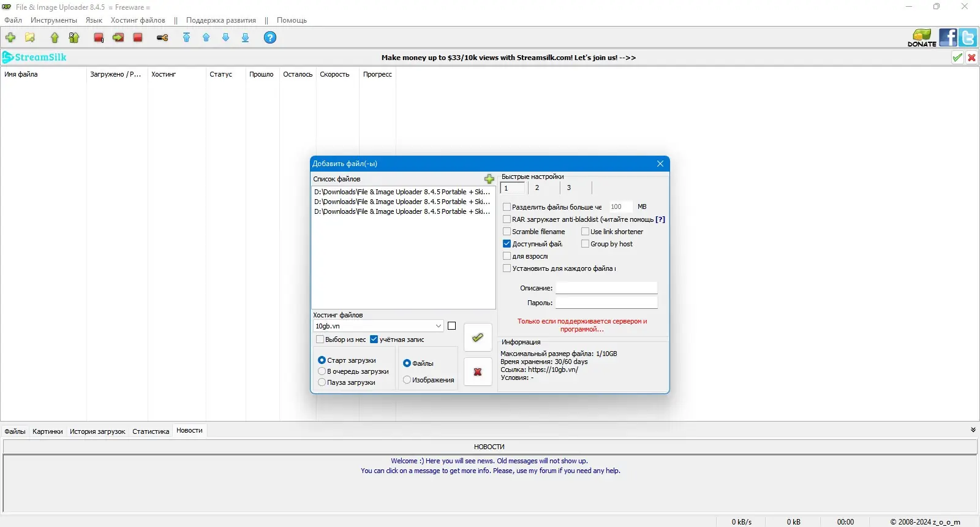This screenshot has width=980, height=527.
Task: Start upload with the single green up arrow
Action: (x=55, y=37)
